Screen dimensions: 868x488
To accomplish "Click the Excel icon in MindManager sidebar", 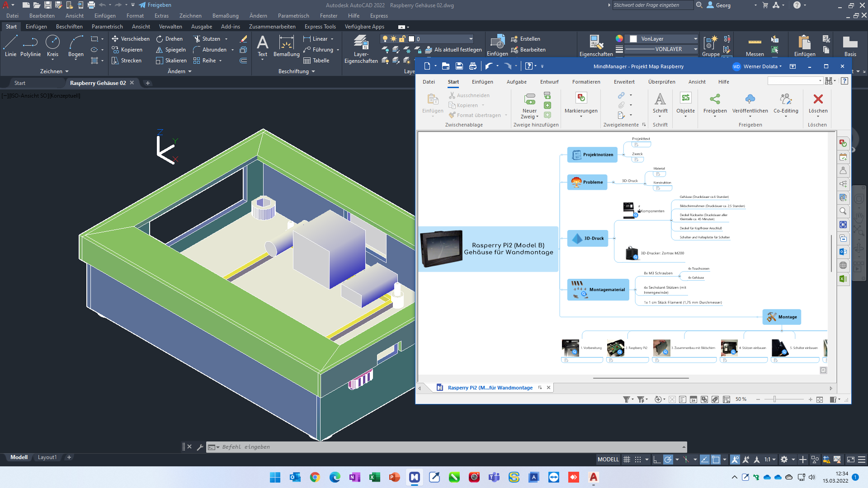I will point(843,279).
